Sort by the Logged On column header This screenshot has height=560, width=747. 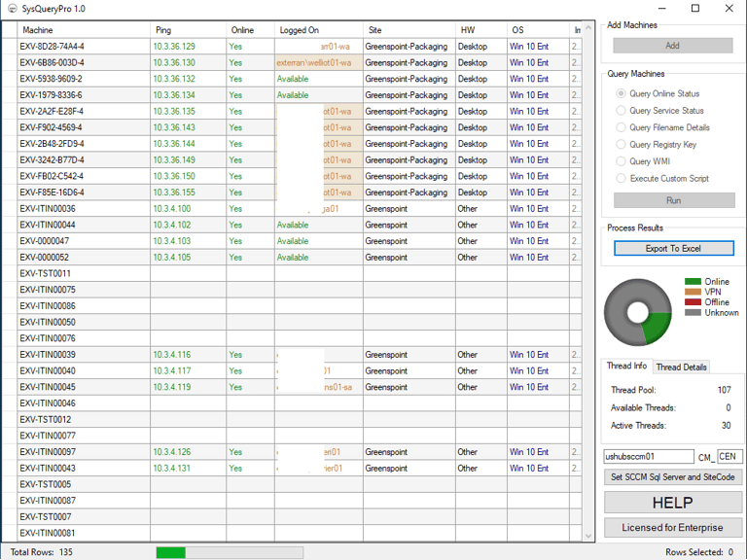pyautogui.click(x=319, y=30)
